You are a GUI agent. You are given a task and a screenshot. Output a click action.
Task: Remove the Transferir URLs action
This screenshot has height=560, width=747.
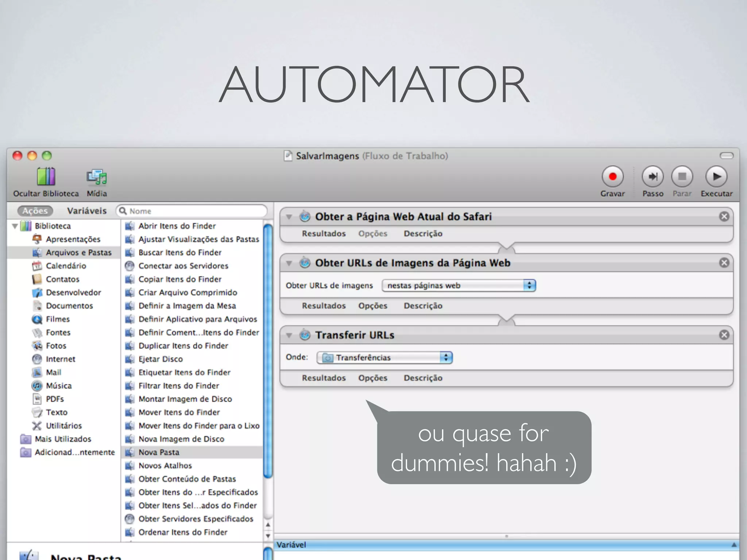pyautogui.click(x=724, y=335)
